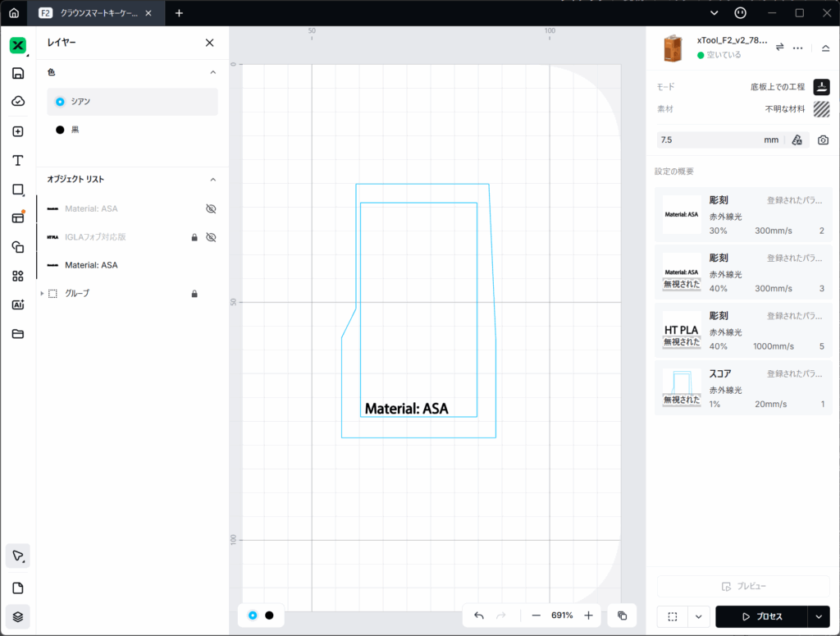Click the Save file icon
This screenshot has height=636, width=840.
(18, 73)
